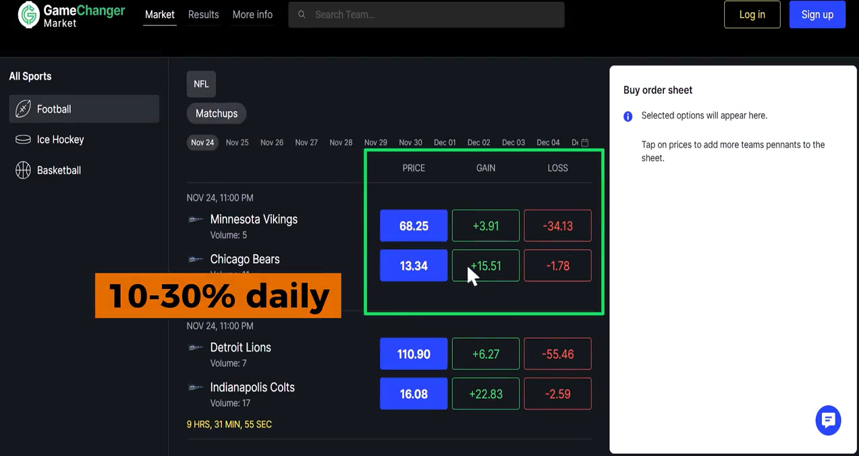Click Lions loss -55.46 box
Image resolution: width=859 pixels, height=456 pixels.
click(x=558, y=354)
